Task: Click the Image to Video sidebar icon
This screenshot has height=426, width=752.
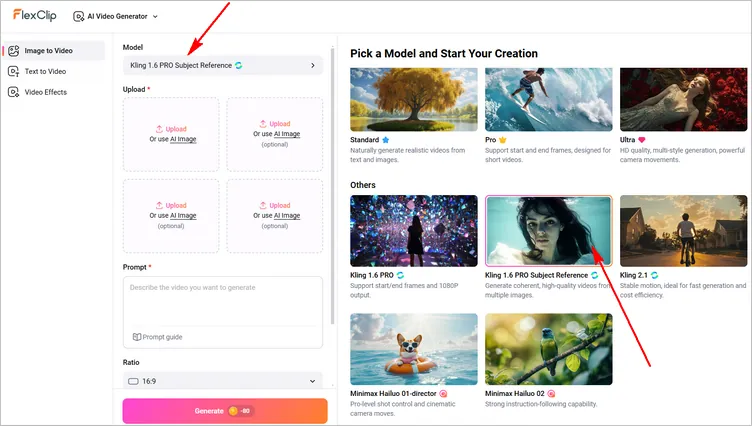Action: (13, 50)
